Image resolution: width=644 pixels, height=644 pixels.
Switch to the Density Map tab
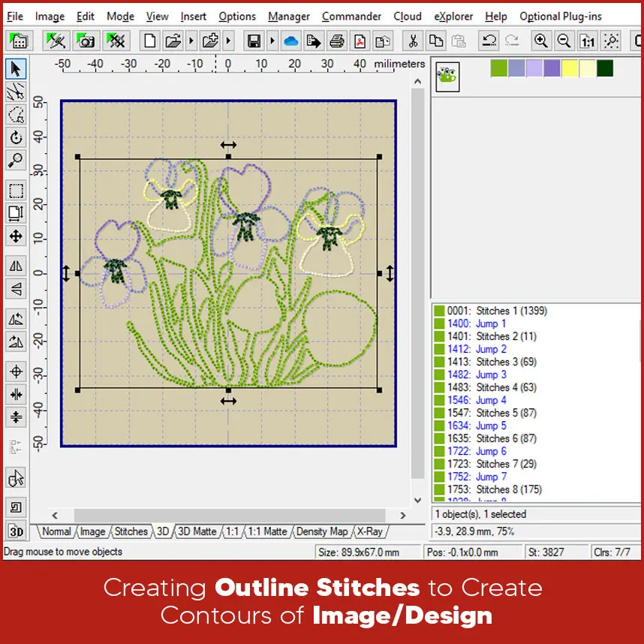pos(322,531)
